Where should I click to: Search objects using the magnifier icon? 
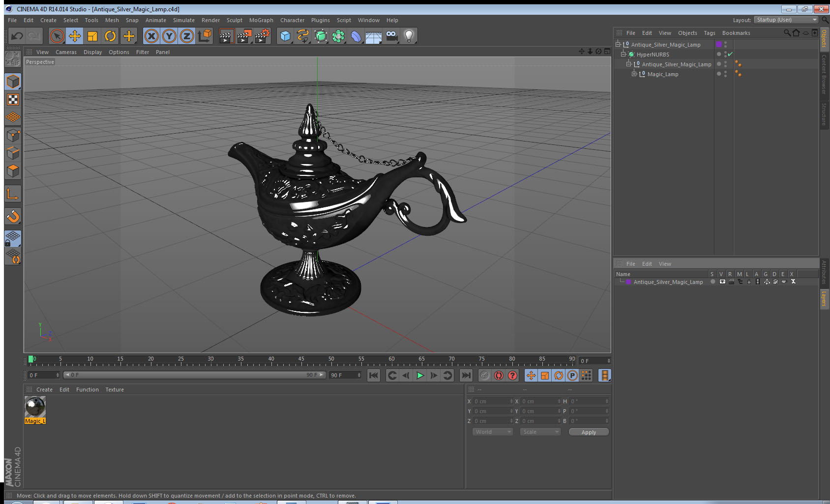coord(787,33)
